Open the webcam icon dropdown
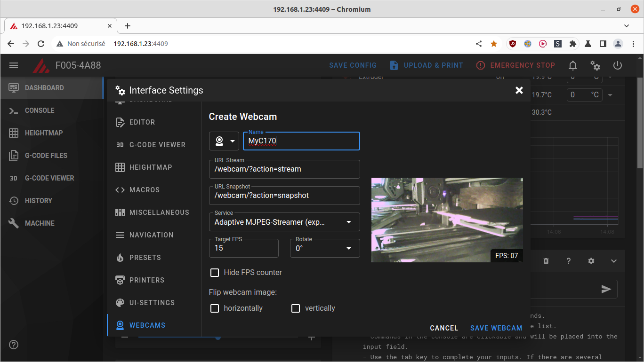Screen dimensions: 644x362 pyautogui.click(x=224, y=141)
